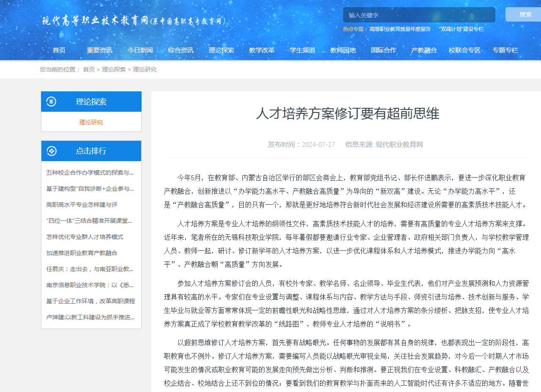This screenshot has width=541, height=392.
Task: Open ranked article "四位一体"三结合精准开展课堂
Action: click(89, 221)
